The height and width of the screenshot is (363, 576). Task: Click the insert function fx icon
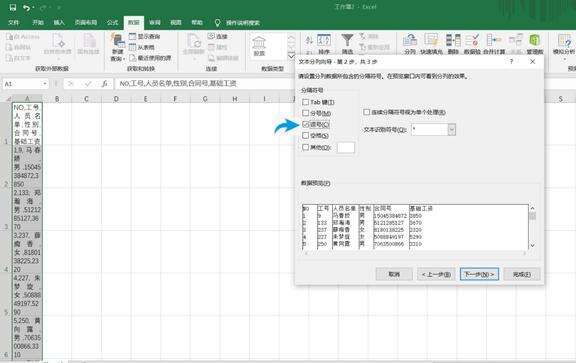[x=104, y=84]
